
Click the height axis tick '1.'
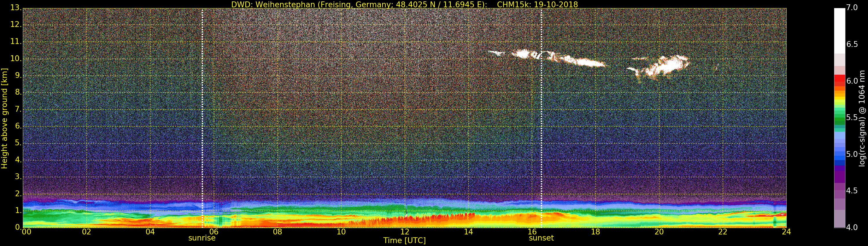(x=18, y=210)
